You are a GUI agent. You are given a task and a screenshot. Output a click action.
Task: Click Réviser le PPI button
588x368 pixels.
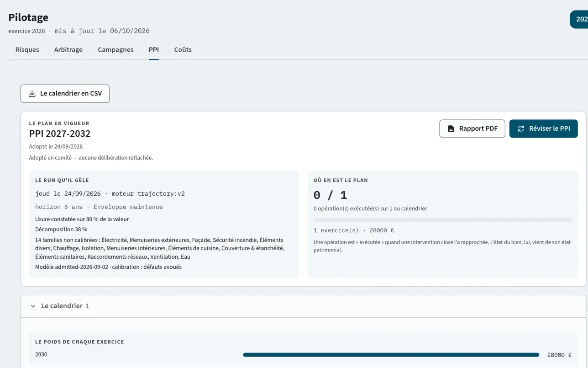tap(544, 129)
